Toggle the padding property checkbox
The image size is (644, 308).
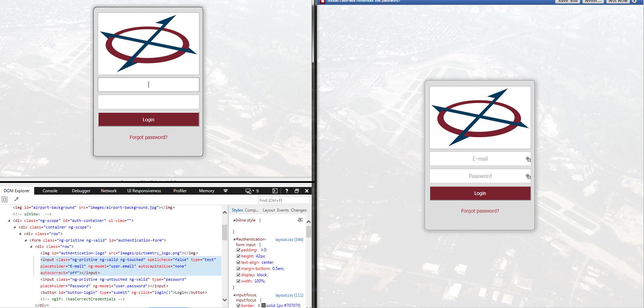coord(238,250)
